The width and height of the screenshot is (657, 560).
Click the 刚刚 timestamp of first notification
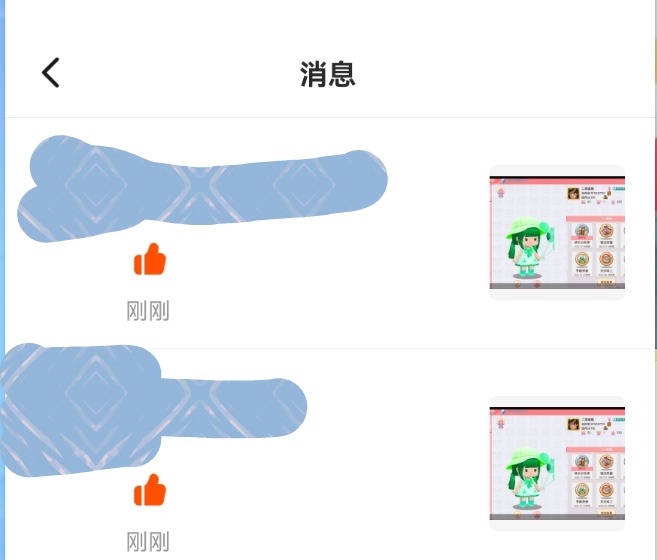pyautogui.click(x=148, y=311)
